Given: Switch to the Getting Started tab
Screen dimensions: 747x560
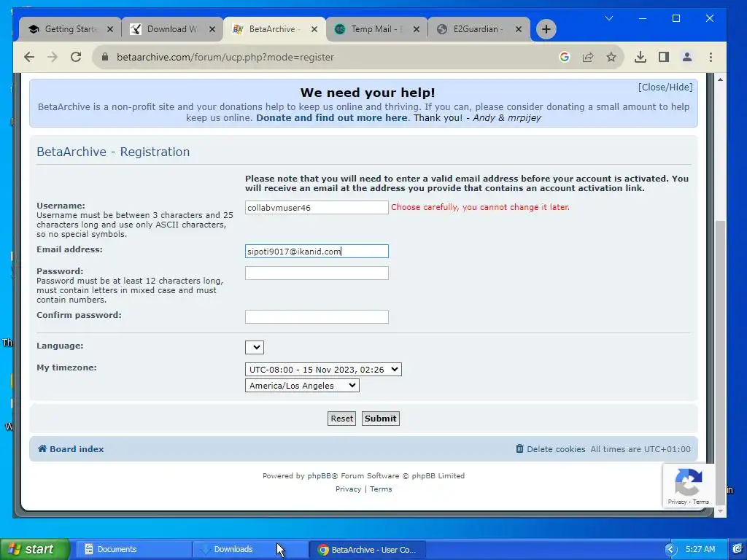Looking at the screenshot, I should coord(70,29).
